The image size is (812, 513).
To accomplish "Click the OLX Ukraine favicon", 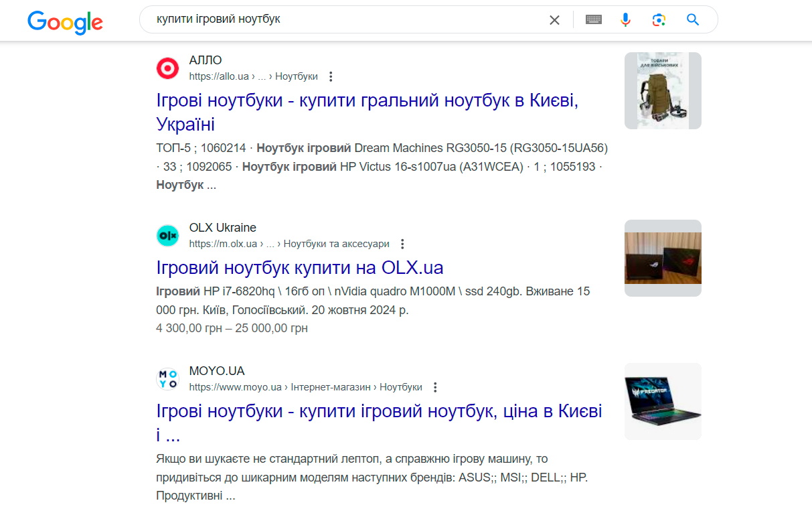I will click(167, 236).
